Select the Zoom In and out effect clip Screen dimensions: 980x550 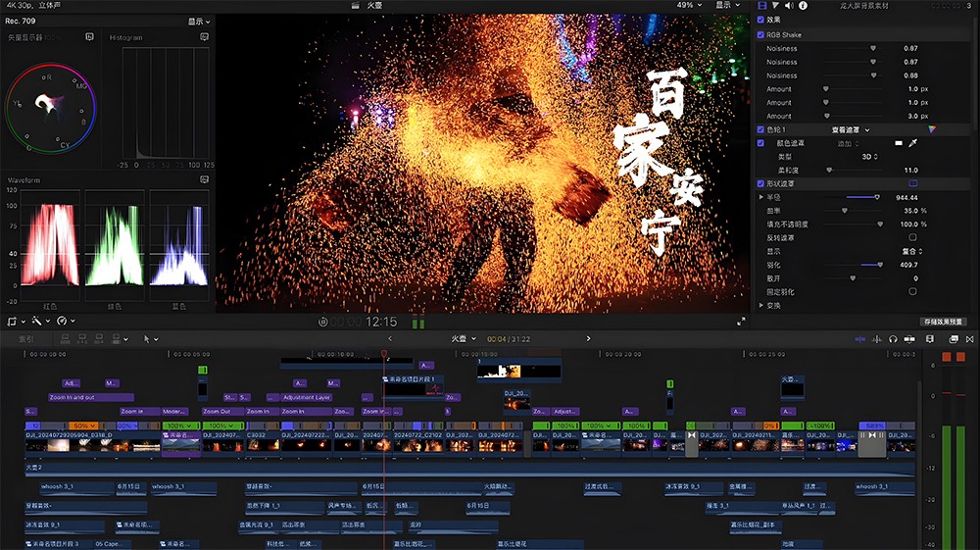[91, 397]
